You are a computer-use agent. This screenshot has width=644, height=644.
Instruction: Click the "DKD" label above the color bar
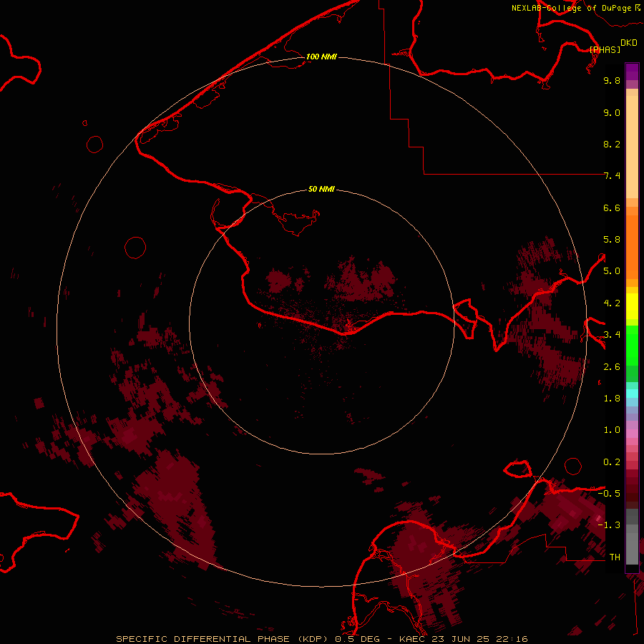pos(629,43)
